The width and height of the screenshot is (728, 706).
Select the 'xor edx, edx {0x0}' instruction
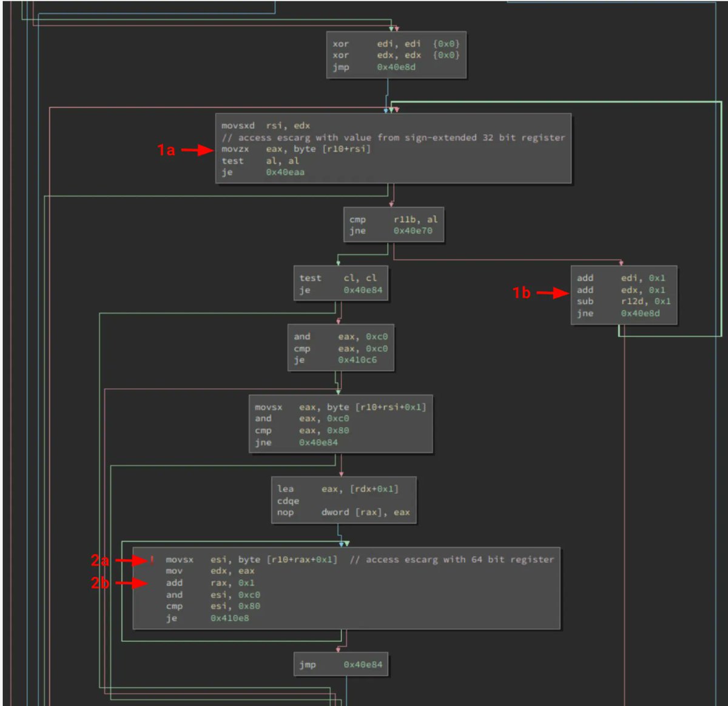click(x=396, y=55)
